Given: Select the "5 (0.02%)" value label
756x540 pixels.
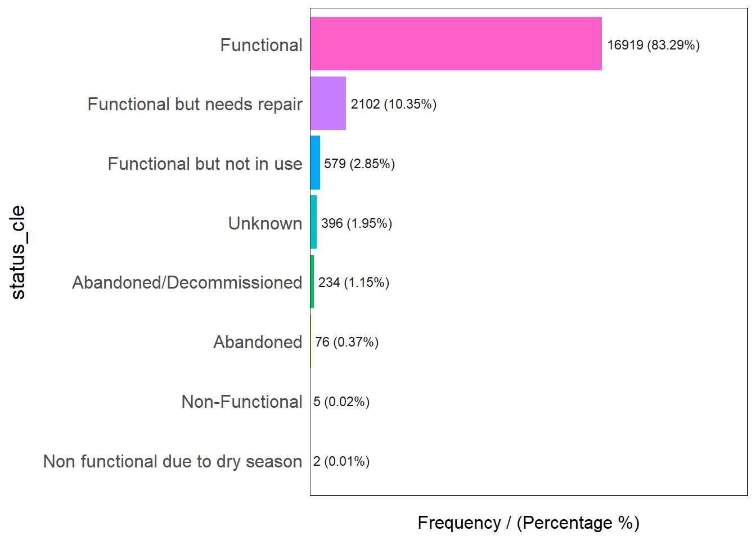Looking at the screenshot, I should coord(341,402).
